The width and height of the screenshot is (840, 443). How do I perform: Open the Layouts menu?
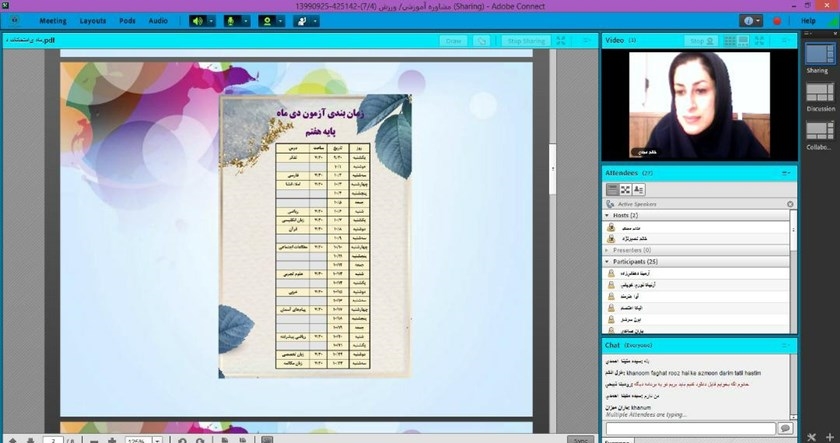click(x=93, y=20)
